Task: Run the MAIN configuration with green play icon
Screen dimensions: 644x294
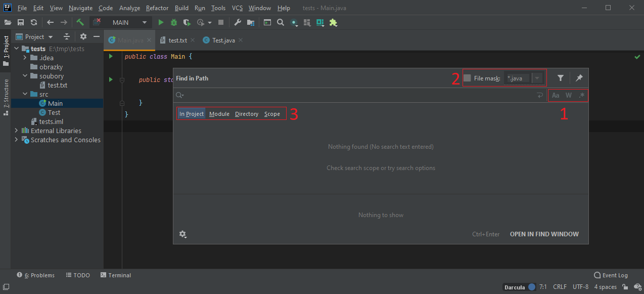Action: 160,22
